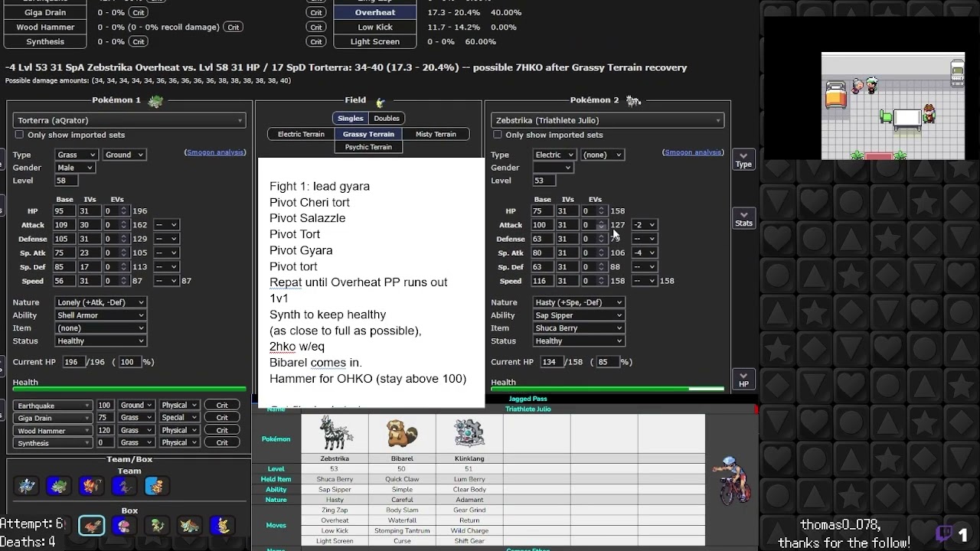This screenshot has height=551, width=980.
Task: Open the Zebstrika (Triathlete Julio) set dropdown
Action: (607, 120)
